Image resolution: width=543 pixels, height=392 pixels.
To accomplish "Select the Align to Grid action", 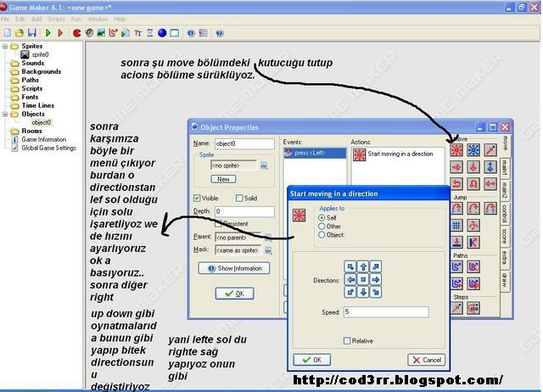I will [x=456, y=226].
